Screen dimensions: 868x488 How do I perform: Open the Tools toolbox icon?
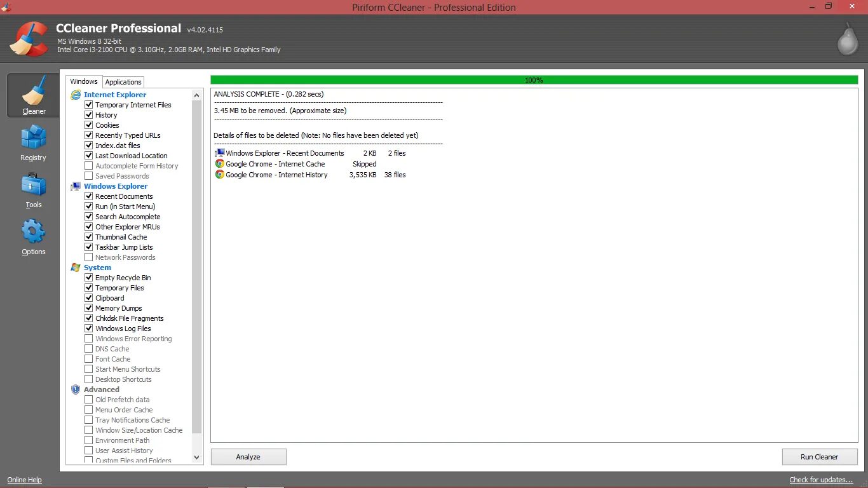(34, 184)
